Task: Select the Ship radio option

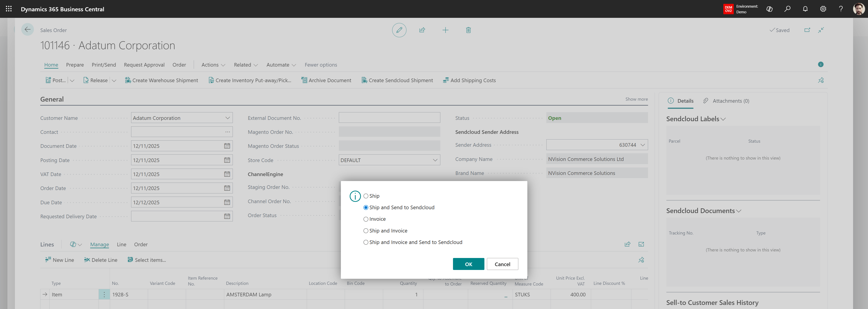Action: point(366,196)
